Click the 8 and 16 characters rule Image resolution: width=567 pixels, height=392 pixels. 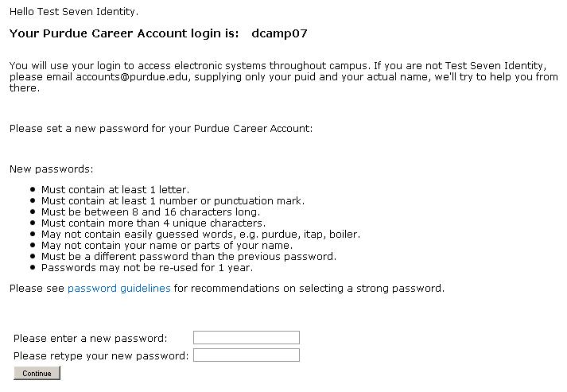(150, 212)
